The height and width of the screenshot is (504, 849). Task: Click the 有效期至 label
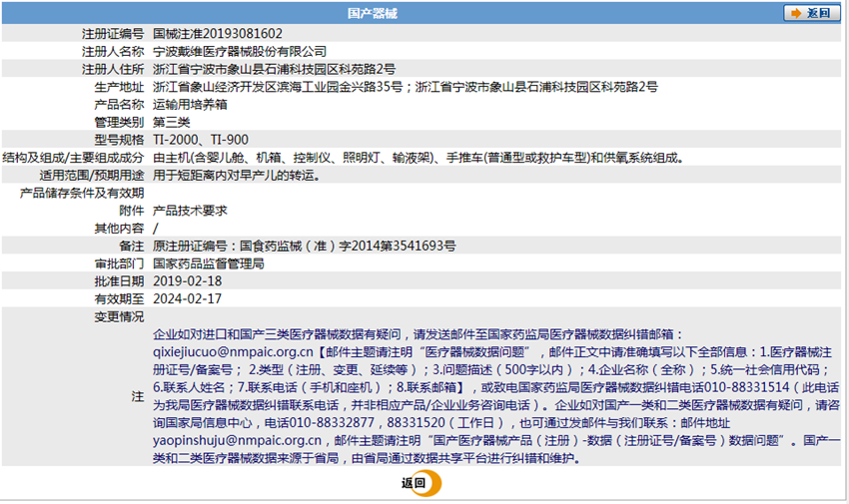(x=119, y=299)
